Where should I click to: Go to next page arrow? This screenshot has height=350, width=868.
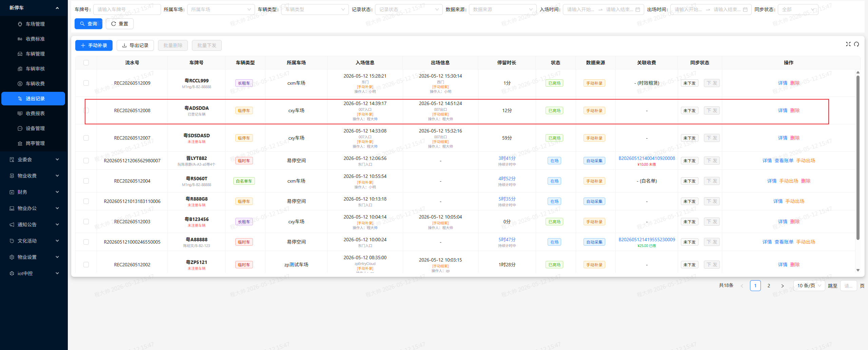tap(783, 286)
